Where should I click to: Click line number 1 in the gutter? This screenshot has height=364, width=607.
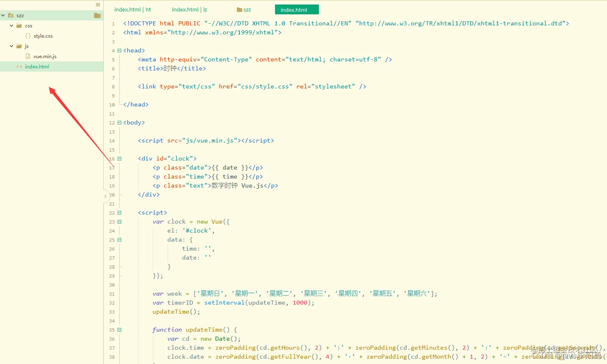click(x=114, y=24)
